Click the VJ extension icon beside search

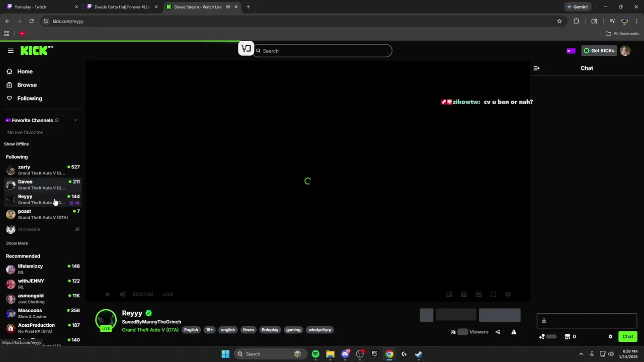pos(246,49)
